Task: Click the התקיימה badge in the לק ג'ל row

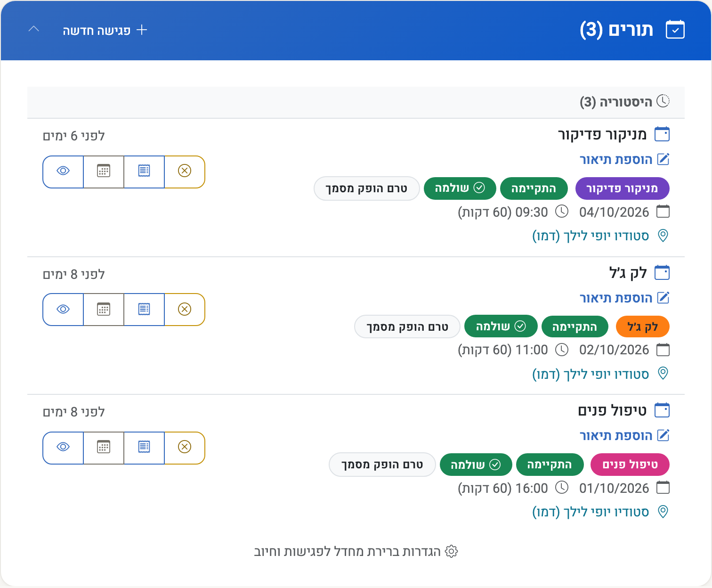Action: [x=574, y=327]
